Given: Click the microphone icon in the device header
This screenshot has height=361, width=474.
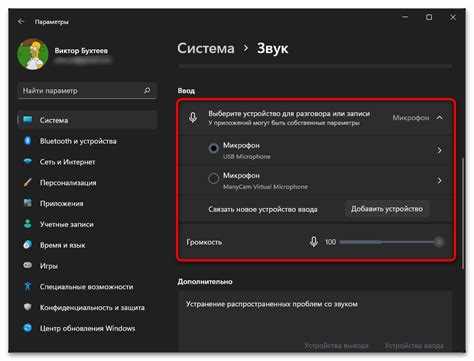Looking at the screenshot, I should (193, 117).
